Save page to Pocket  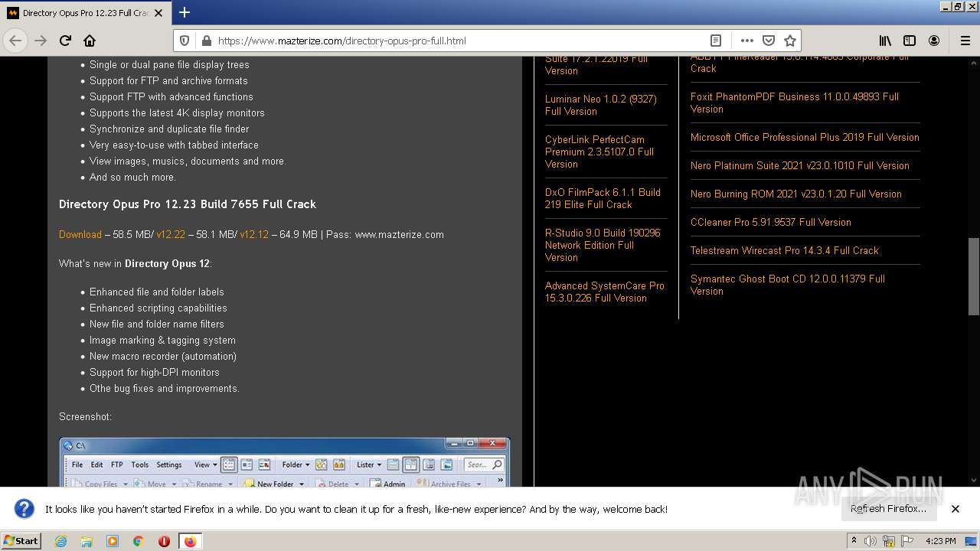click(769, 41)
